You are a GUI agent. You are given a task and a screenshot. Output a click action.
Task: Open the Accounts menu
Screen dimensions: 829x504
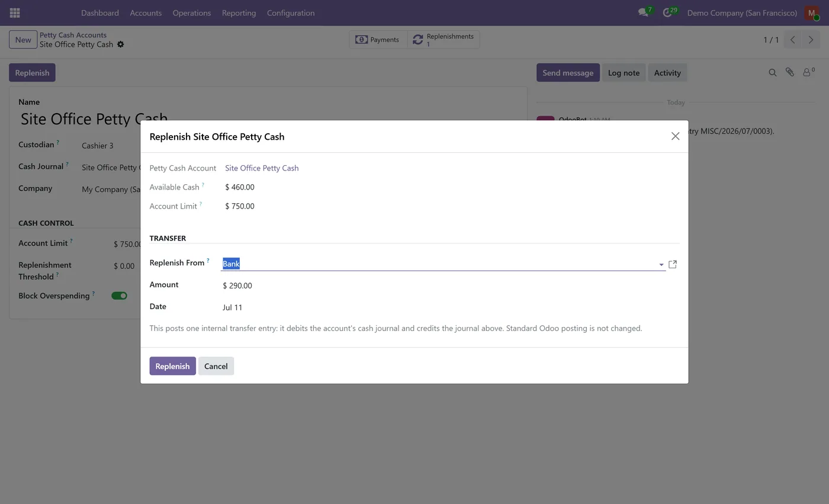click(146, 12)
